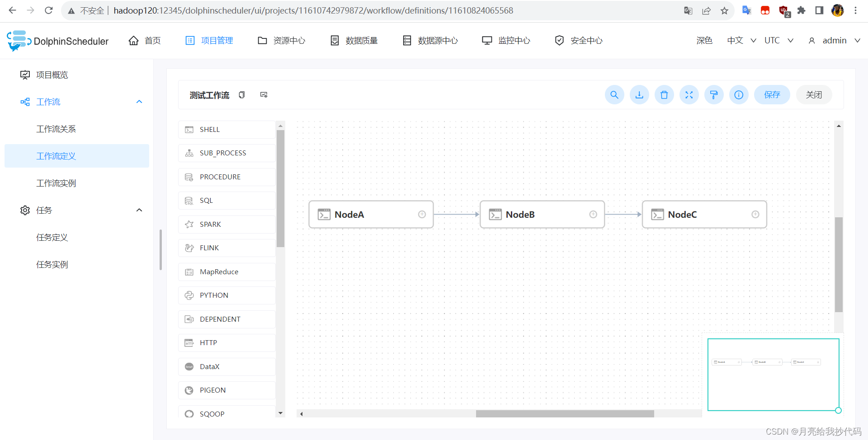Open the version info icon

pyautogui.click(x=739, y=95)
